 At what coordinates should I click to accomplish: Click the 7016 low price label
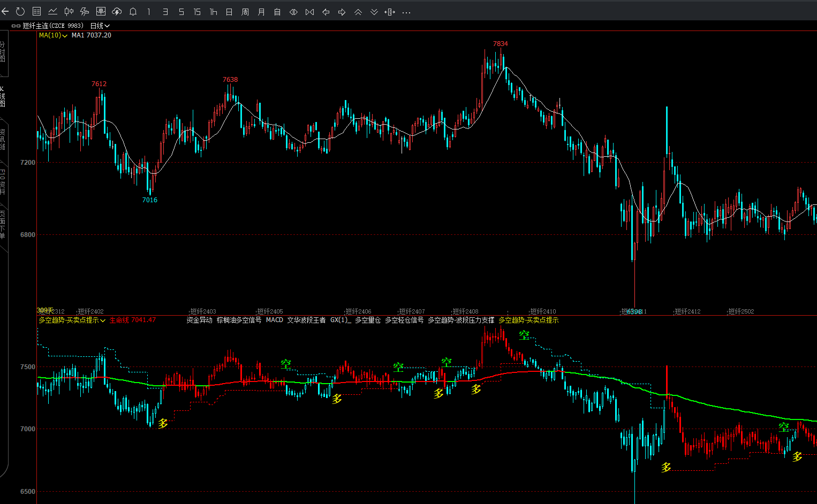tap(150, 200)
